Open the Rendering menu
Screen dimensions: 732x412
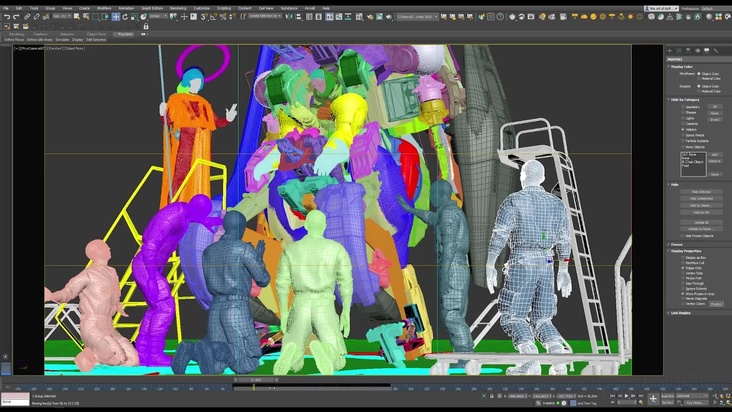point(178,8)
